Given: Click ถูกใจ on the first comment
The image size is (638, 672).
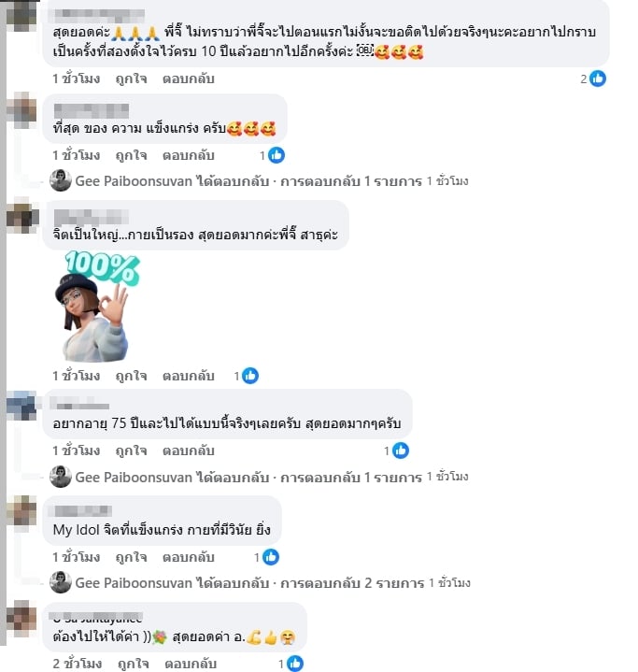Looking at the screenshot, I should (131, 79).
